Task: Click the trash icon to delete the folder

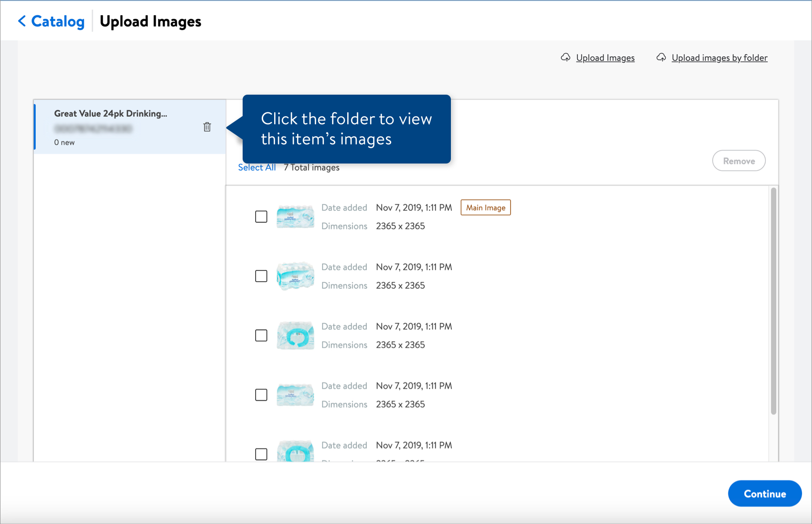Action: (x=207, y=127)
